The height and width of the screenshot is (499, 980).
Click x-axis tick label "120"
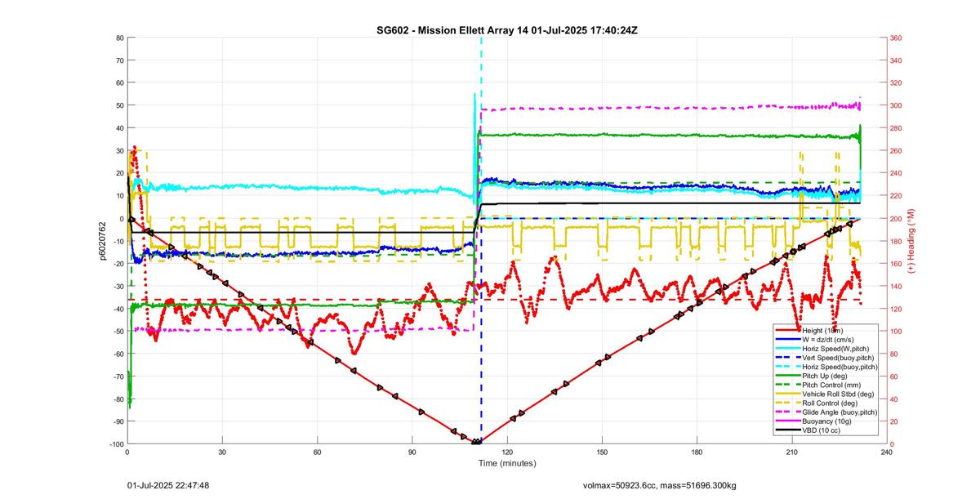[506, 452]
